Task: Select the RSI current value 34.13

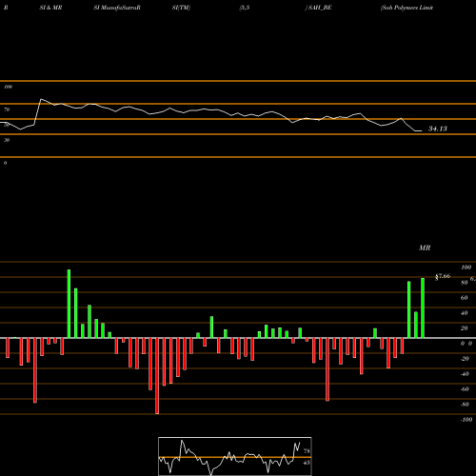Action: click(438, 129)
